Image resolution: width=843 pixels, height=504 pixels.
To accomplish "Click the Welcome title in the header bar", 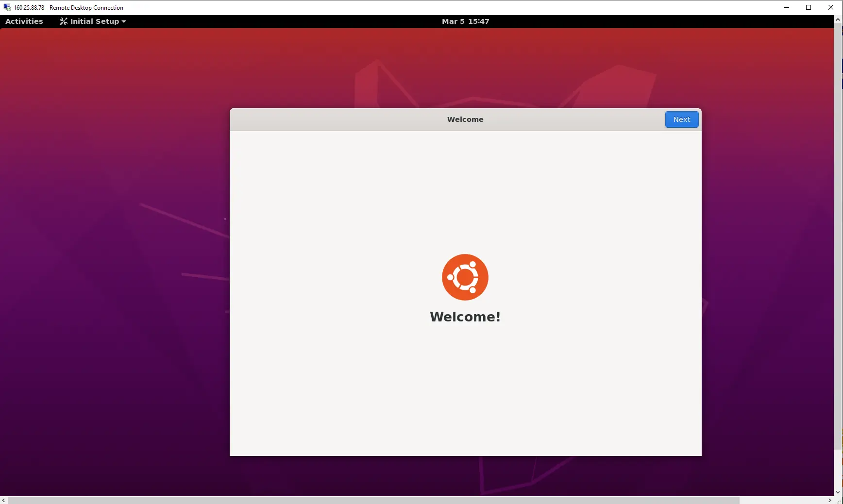I will pyautogui.click(x=465, y=119).
